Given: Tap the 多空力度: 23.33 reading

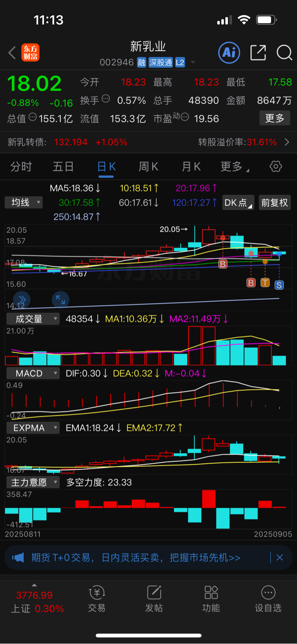Looking at the screenshot, I should (x=99, y=482).
